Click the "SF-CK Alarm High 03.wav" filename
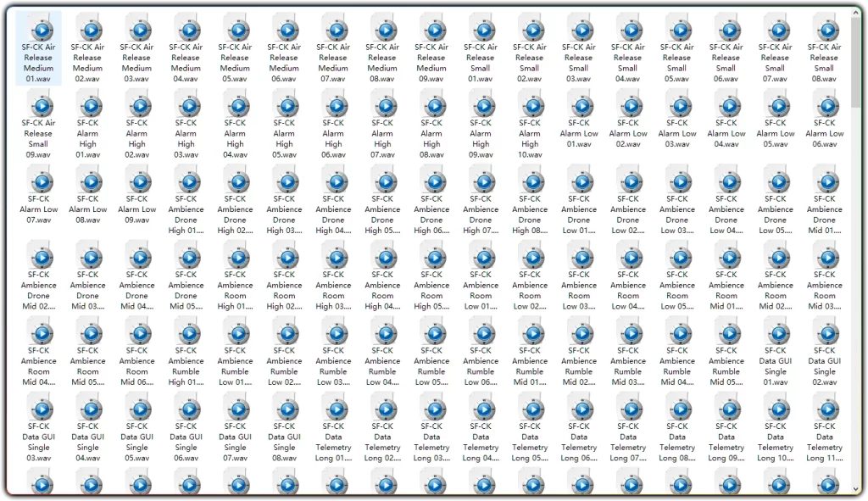Screen dimensions: 868x501 coord(186,139)
